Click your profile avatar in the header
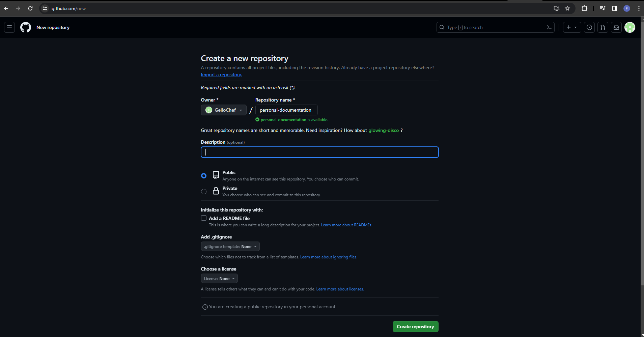 (630, 27)
